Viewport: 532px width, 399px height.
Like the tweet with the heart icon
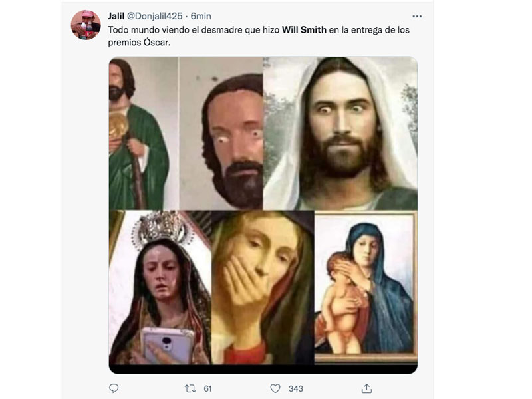[x=275, y=388]
